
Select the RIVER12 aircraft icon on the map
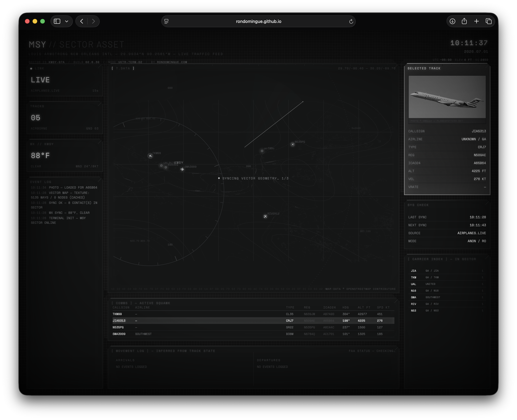coord(265,216)
